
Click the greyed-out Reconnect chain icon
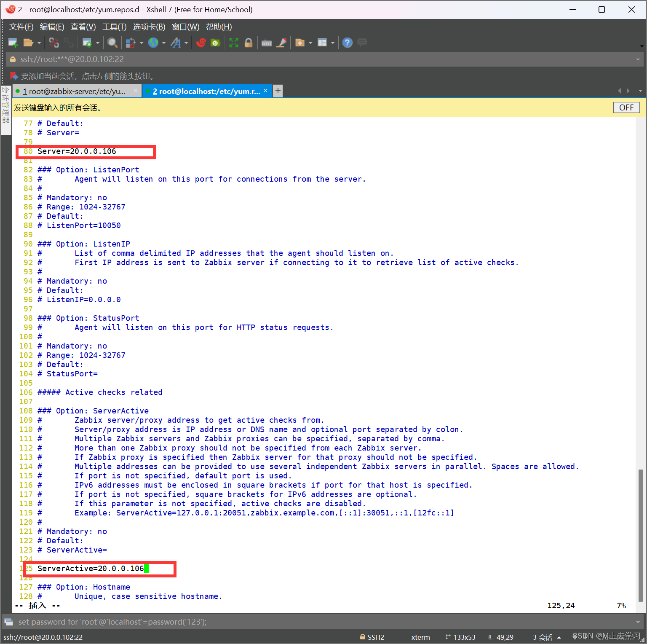coord(69,43)
